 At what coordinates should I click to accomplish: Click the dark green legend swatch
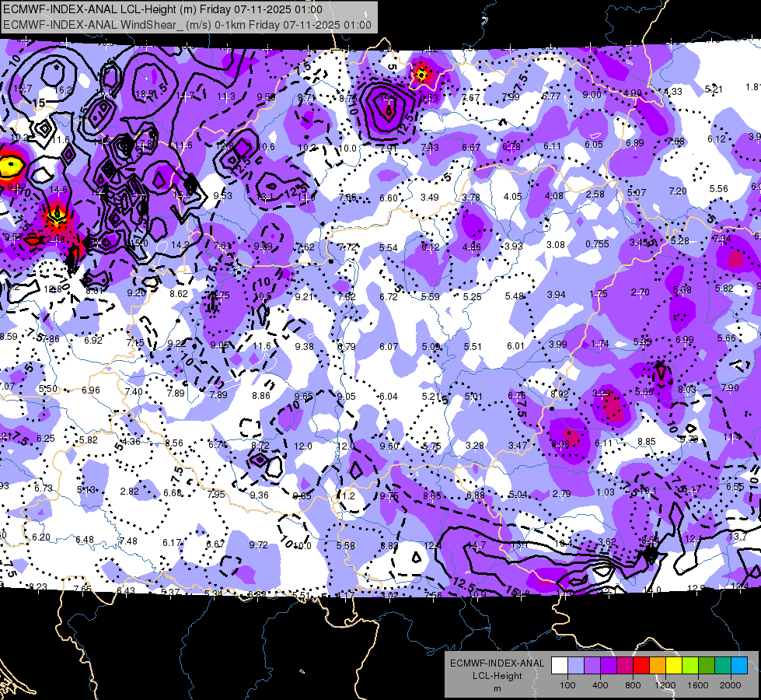707,666
